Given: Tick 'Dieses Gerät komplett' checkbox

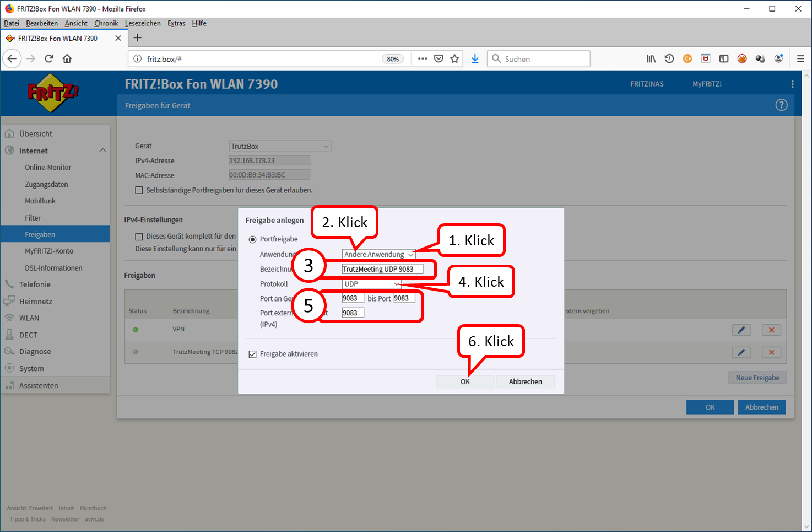Looking at the screenshot, I should pos(139,237).
